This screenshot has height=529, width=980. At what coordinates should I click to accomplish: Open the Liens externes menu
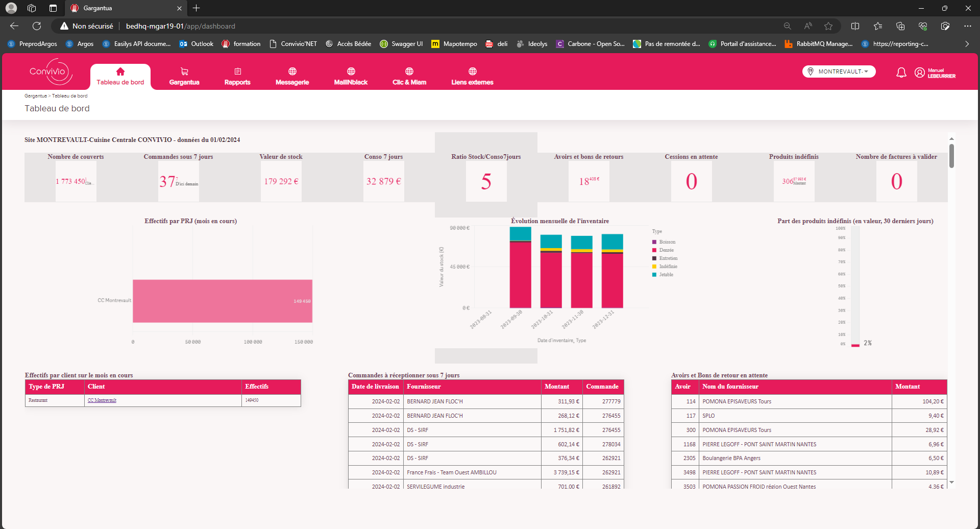click(473, 76)
